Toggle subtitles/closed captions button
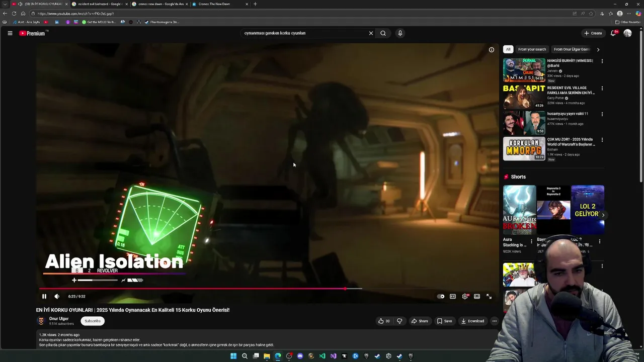Image resolution: width=644 pixels, height=362 pixels. pos(453,297)
